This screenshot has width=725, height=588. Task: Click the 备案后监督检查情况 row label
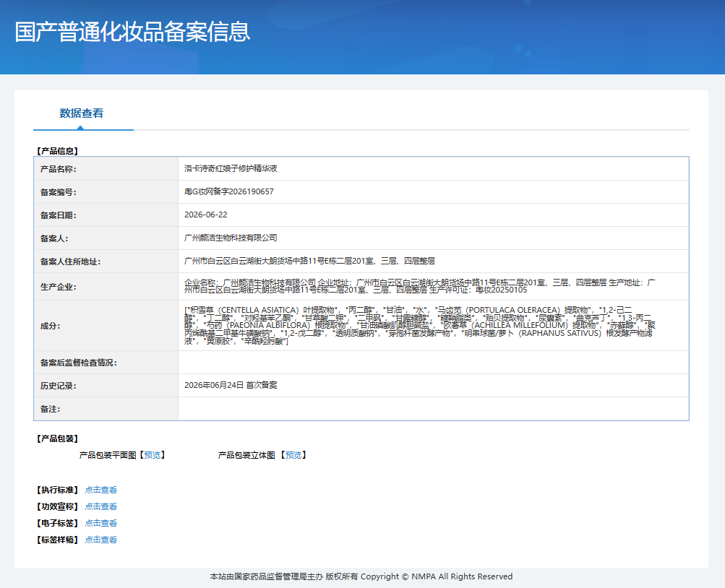click(79, 363)
